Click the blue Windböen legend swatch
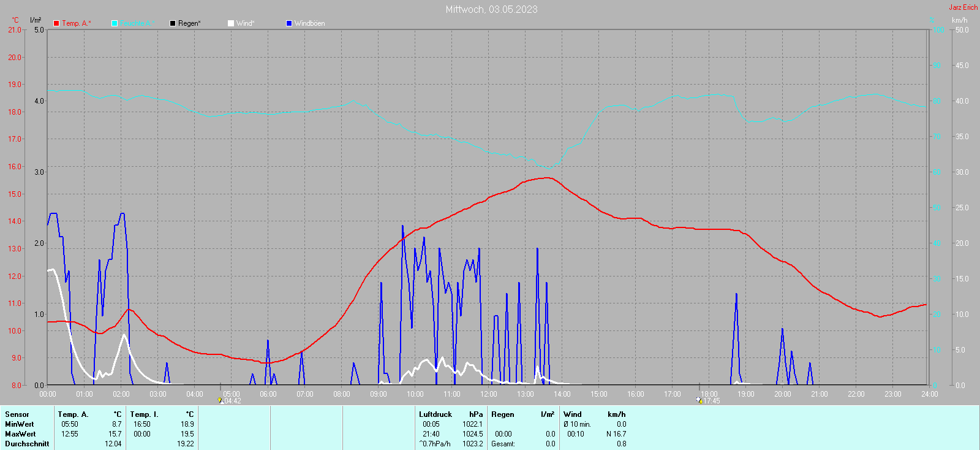The image size is (980, 450). point(289,23)
